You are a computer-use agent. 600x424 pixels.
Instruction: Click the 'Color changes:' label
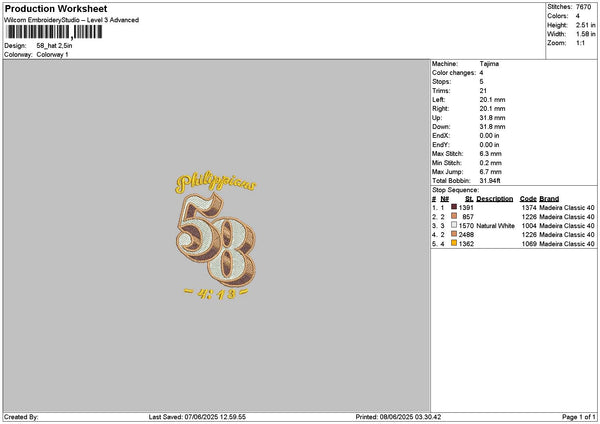(454, 73)
